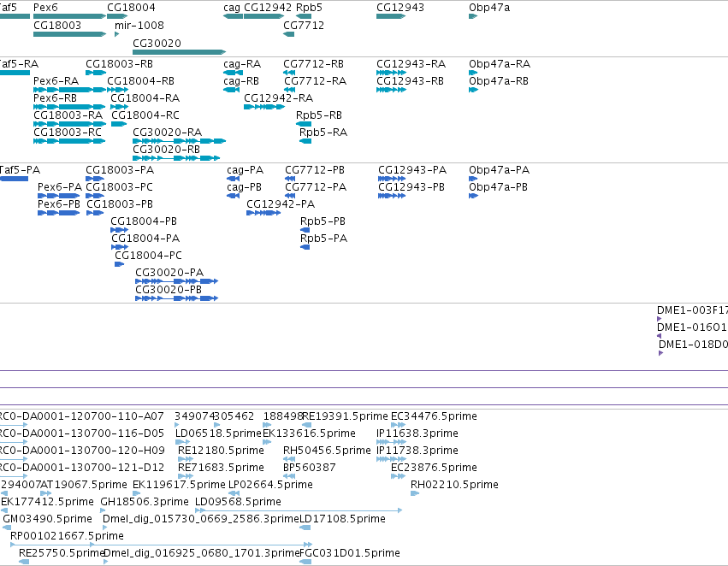Click EST LD17108.5prime label

[343, 519]
